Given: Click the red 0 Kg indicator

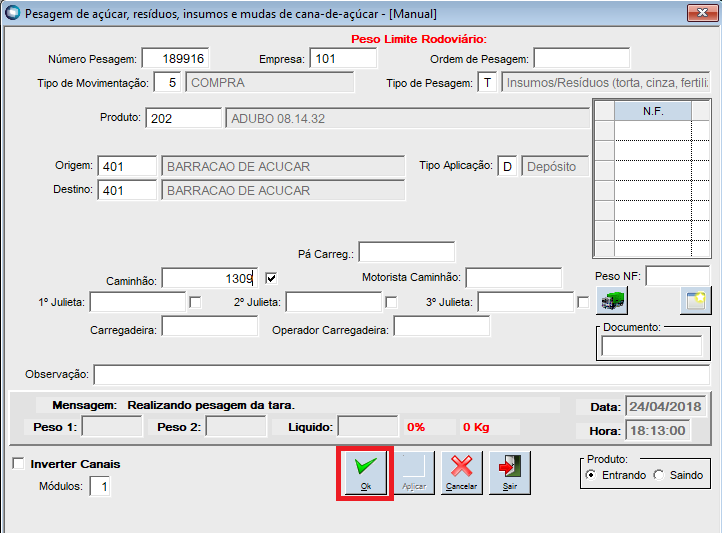Looking at the screenshot, I should (x=476, y=427).
